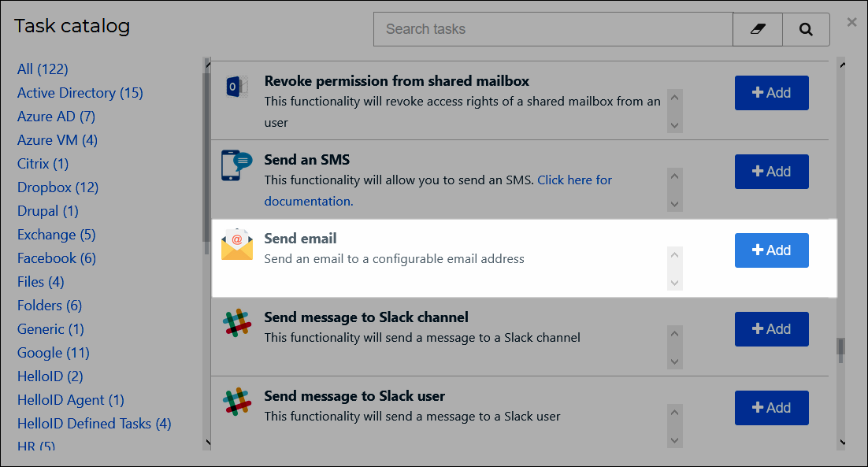Add the Send email task
This screenshot has height=467, width=868.
coord(772,250)
